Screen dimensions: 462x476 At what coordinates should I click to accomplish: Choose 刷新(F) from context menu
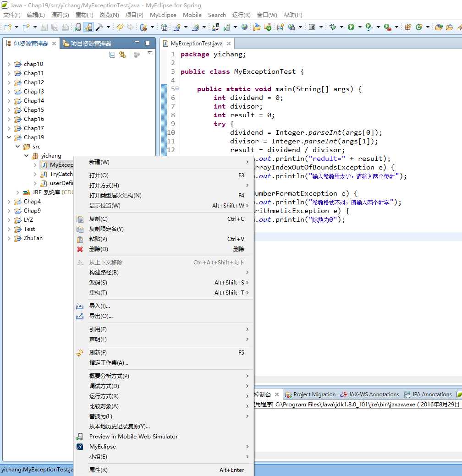164,353
